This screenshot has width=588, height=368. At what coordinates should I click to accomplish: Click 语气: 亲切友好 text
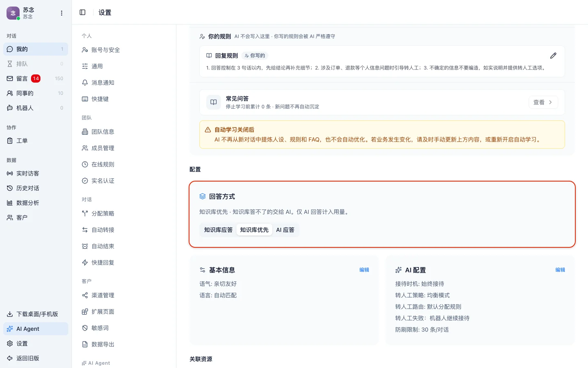218,284
